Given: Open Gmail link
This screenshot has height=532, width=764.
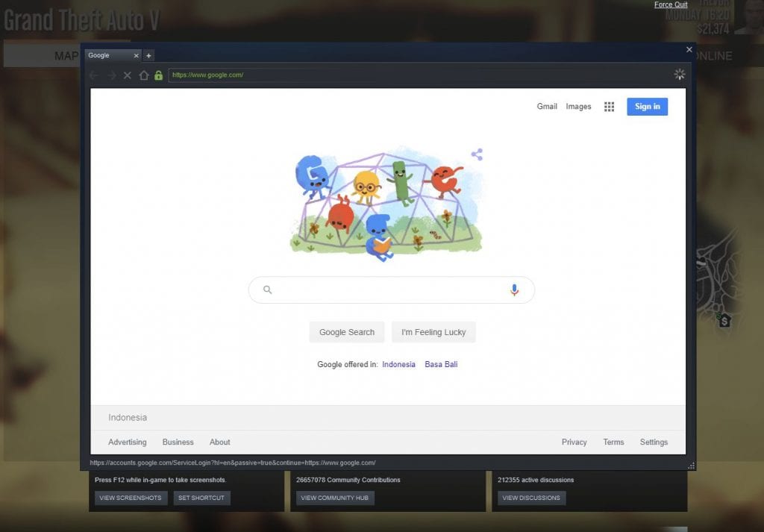Looking at the screenshot, I should tap(547, 106).
